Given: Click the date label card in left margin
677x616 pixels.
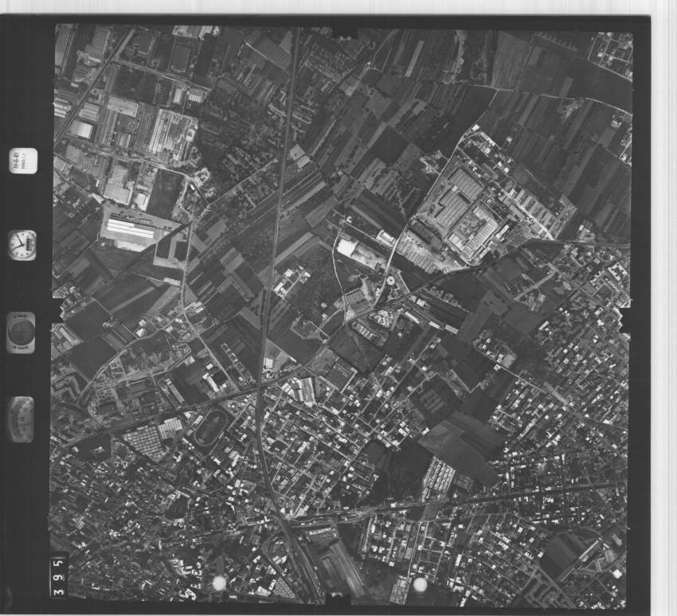Looking at the screenshot, I should coord(22,161).
